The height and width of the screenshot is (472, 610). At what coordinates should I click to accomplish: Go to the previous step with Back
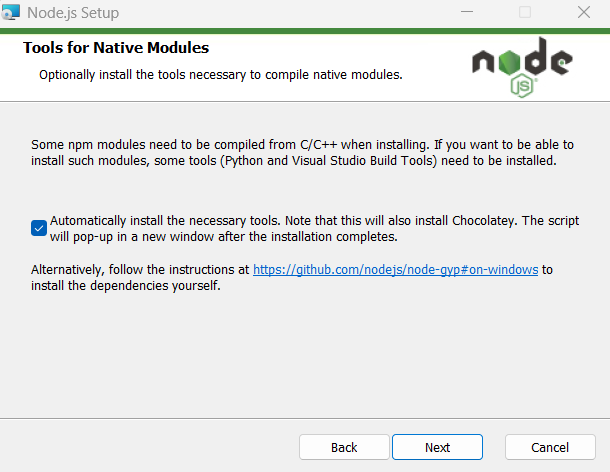344,447
